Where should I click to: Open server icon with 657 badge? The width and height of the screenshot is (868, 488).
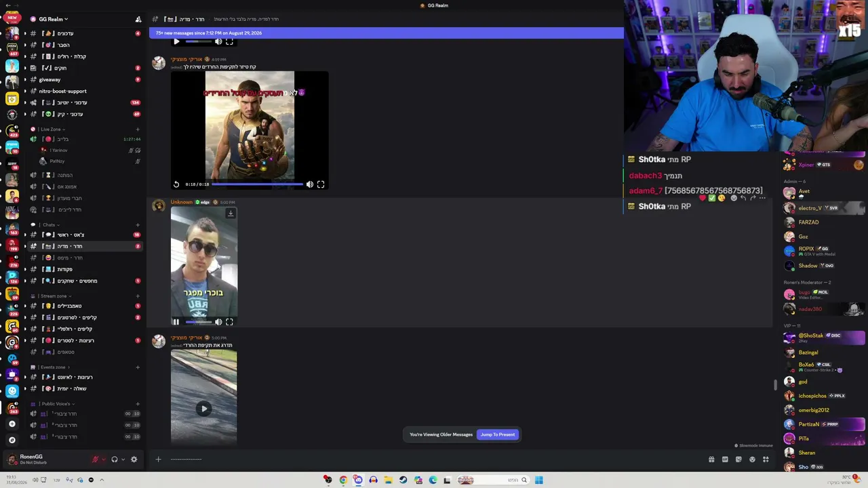pos(12,49)
